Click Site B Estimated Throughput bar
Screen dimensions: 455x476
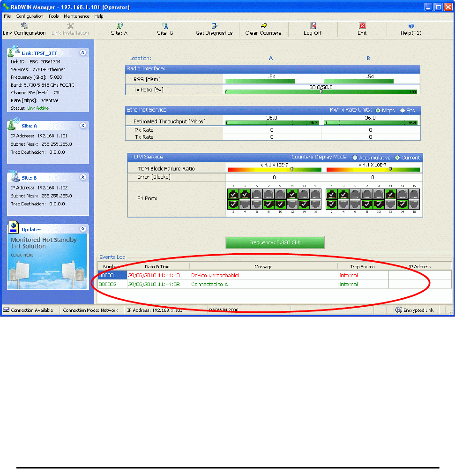pyautogui.click(x=371, y=123)
